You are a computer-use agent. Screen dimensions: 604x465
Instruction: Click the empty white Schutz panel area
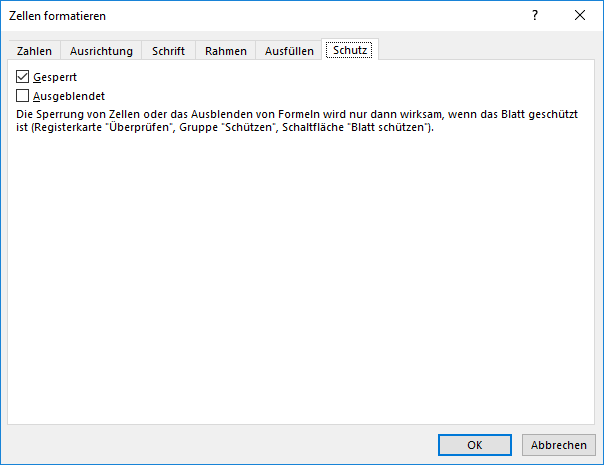[300, 280]
